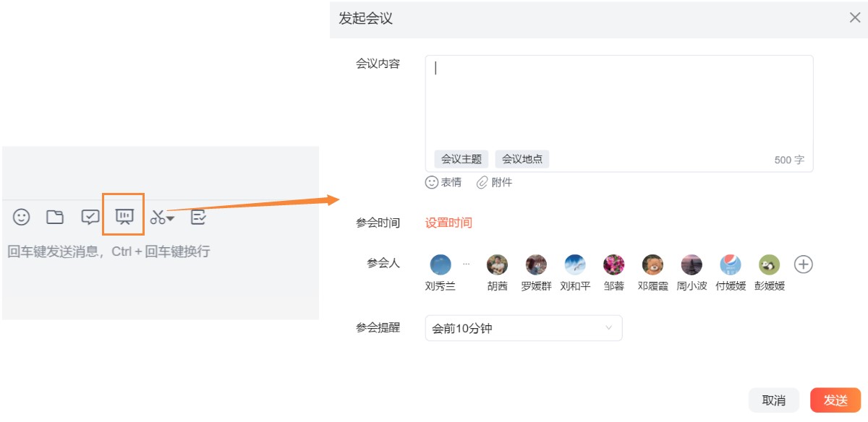The width and height of the screenshot is (868, 422).
Task: Open the 会前10分钟 reminder dropdown
Action: pyautogui.click(x=522, y=327)
